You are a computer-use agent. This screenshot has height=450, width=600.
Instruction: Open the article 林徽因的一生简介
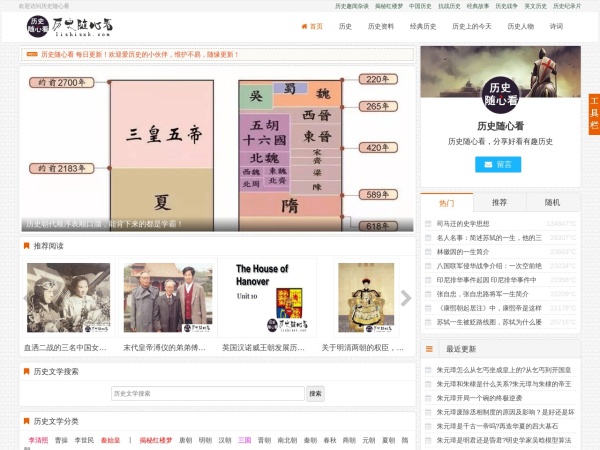(463, 252)
